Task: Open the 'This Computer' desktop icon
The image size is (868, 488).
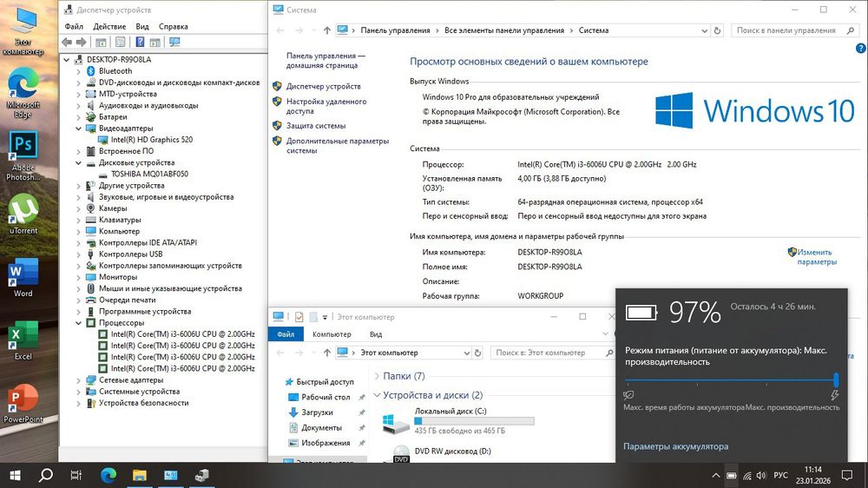Action: coord(23,30)
